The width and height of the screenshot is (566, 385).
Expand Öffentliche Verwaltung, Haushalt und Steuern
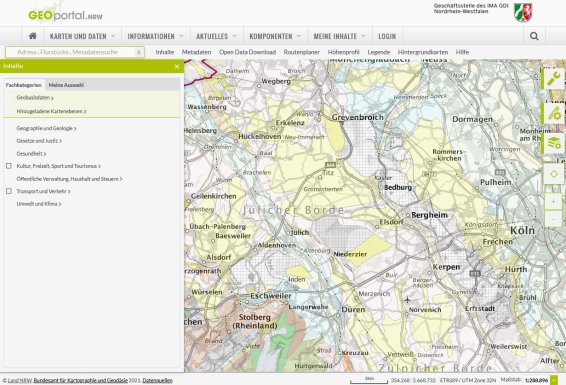point(69,179)
